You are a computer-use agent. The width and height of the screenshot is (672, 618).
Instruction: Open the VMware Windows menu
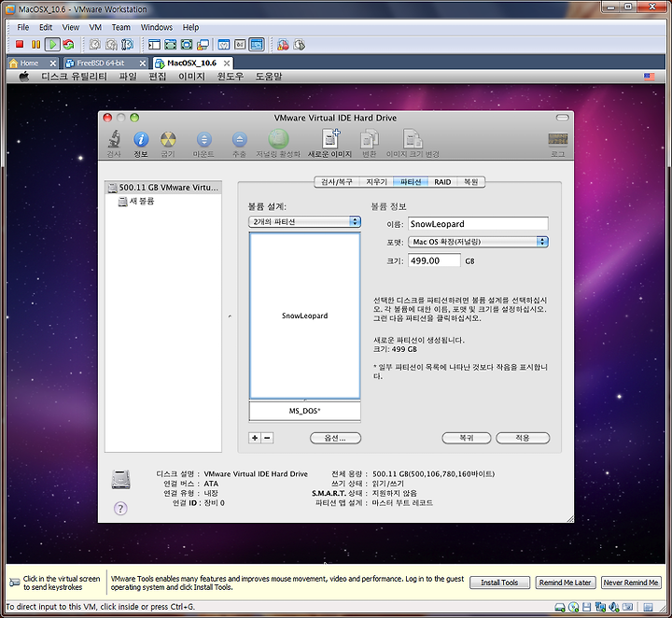coord(157,27)
